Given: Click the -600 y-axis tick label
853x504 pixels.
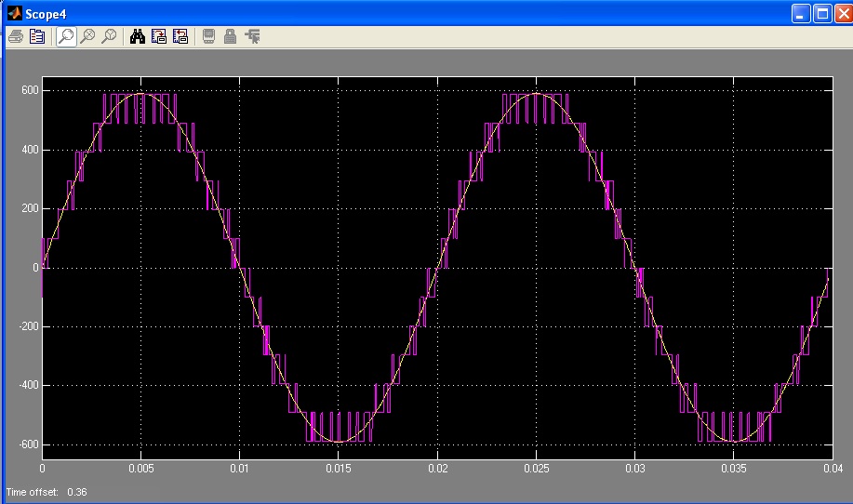Looking at the screenshot, I should (29, 444).
